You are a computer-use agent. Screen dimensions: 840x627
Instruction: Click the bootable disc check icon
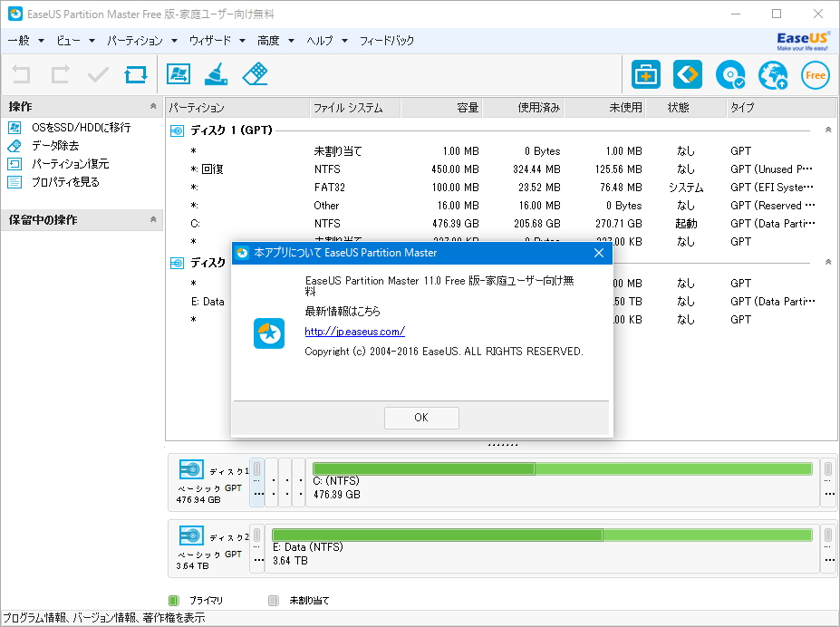click(x=730, y=75)
